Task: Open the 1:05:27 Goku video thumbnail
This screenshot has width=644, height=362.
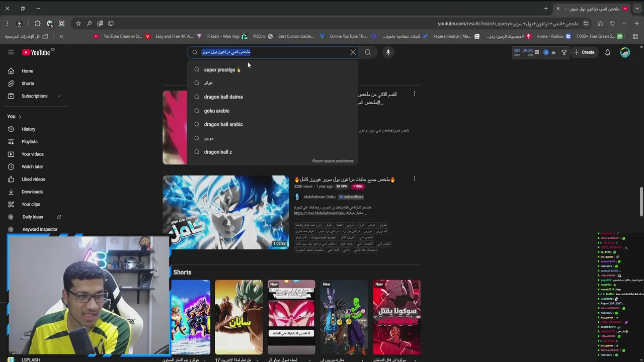Action: point(225,212)
